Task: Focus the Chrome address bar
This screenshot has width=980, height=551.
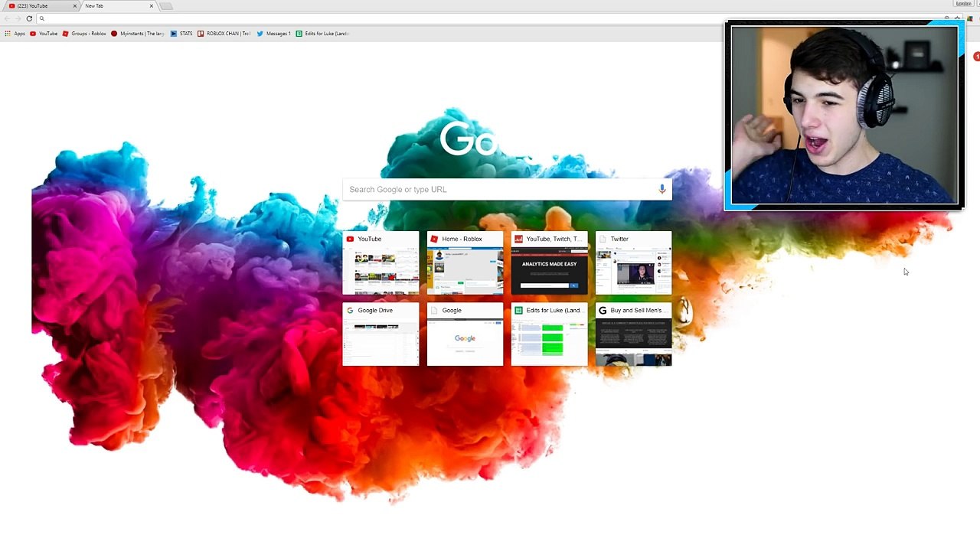Action: [x=490, y=18]
